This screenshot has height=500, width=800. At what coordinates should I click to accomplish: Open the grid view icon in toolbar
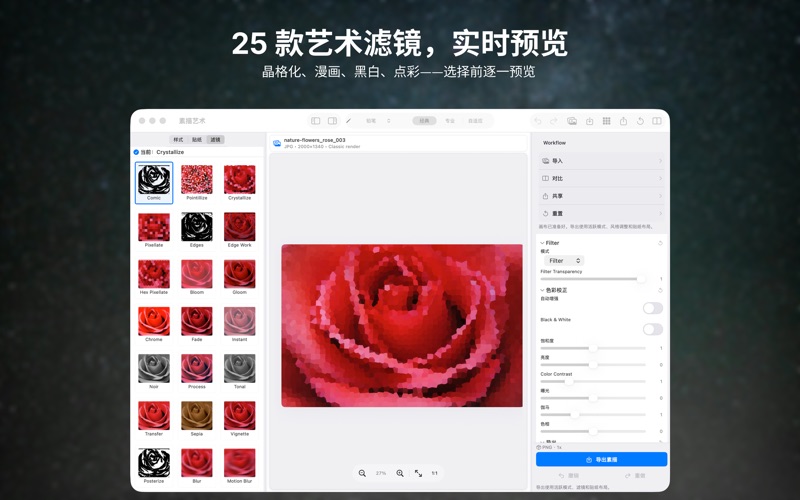606,121
